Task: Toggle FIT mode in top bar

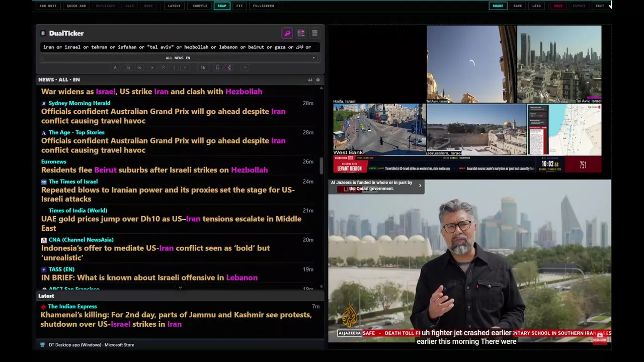Action: click(239, 6)
